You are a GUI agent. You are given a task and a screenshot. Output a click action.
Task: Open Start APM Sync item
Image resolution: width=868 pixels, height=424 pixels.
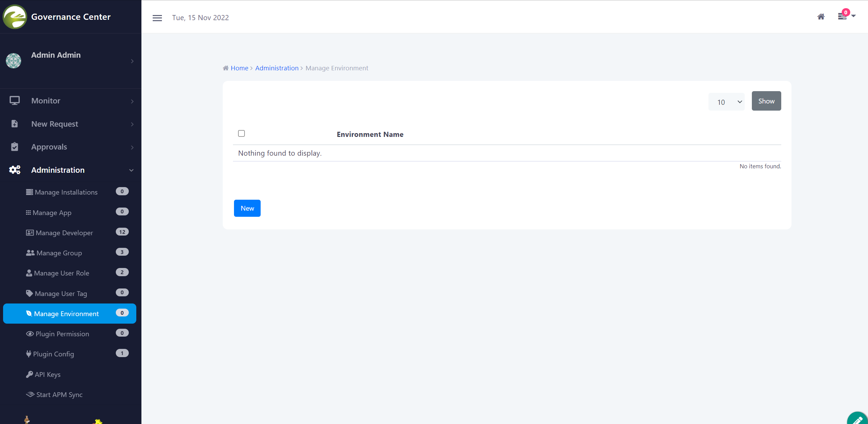[59, 395]
